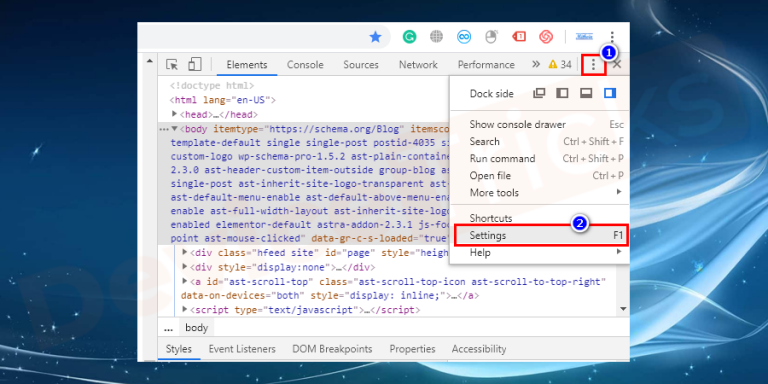Select the doctype html line

[x=212, y=86]
